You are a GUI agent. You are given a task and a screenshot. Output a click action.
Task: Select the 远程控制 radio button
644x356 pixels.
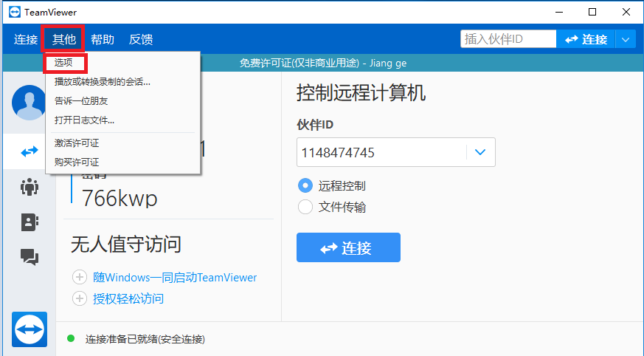[305, 186]
